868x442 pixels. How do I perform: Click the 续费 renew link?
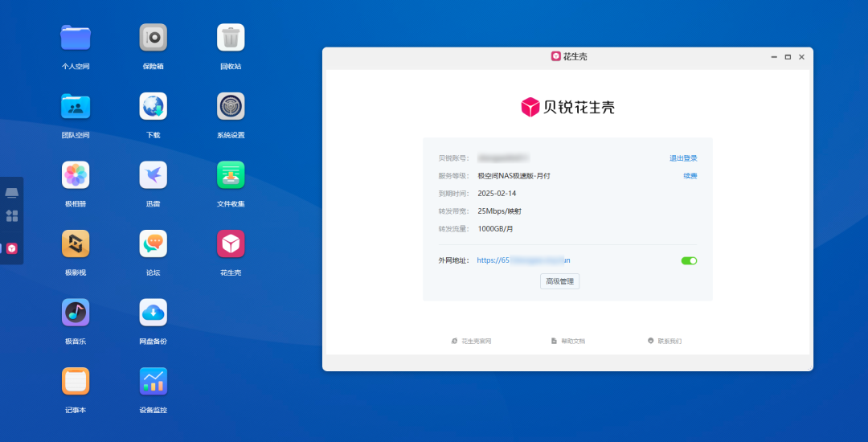pyautogui.click(x=690, y=176)
